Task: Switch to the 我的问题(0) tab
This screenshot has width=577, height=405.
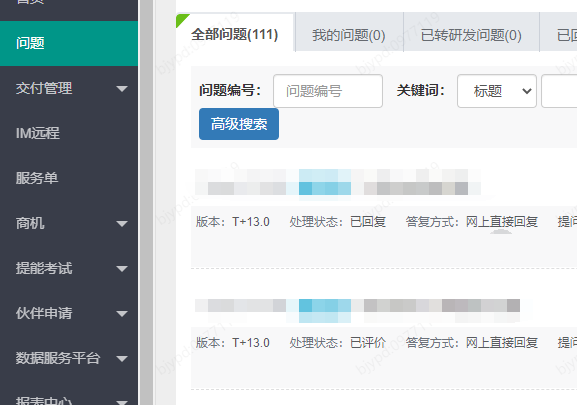Action: [x=349, y=35]
